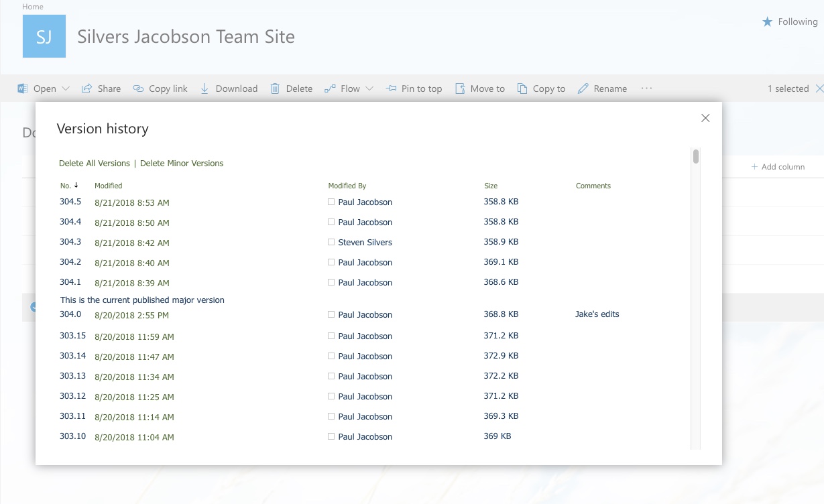
Task: Click the Modified By column header
Action: (x=347, y=186)
